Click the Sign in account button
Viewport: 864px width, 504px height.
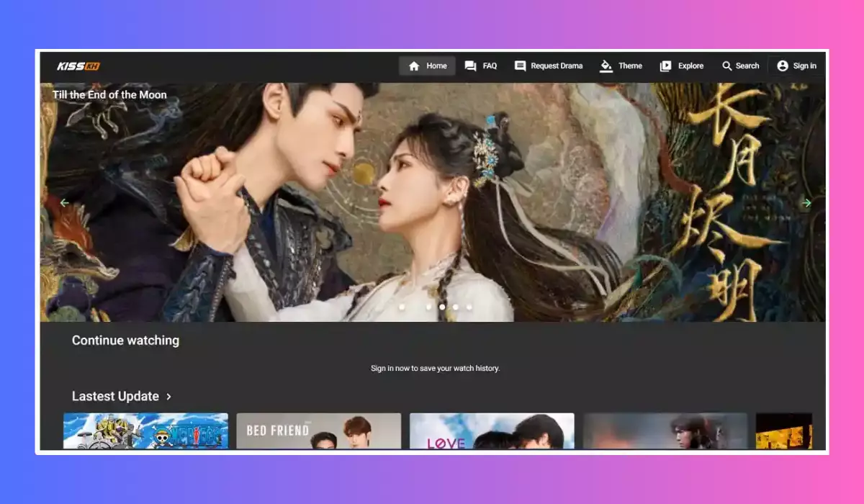[796, 66]
